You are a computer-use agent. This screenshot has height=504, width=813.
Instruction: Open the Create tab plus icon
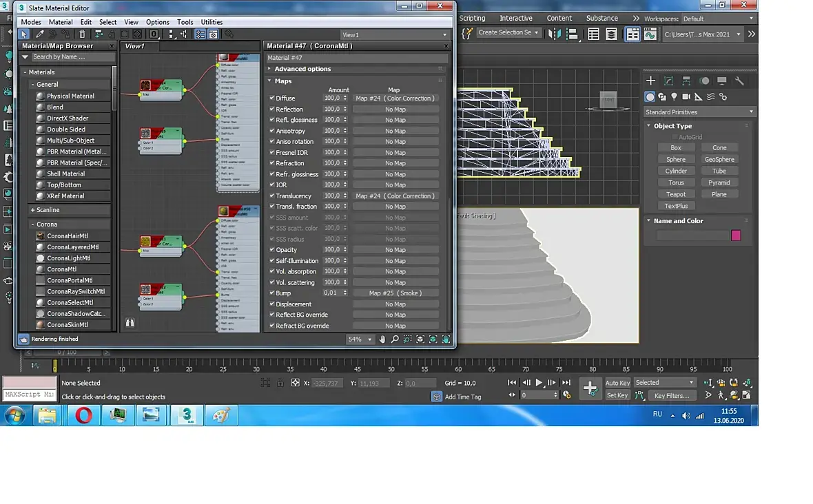pyautogui.click(x=650, y=81)
